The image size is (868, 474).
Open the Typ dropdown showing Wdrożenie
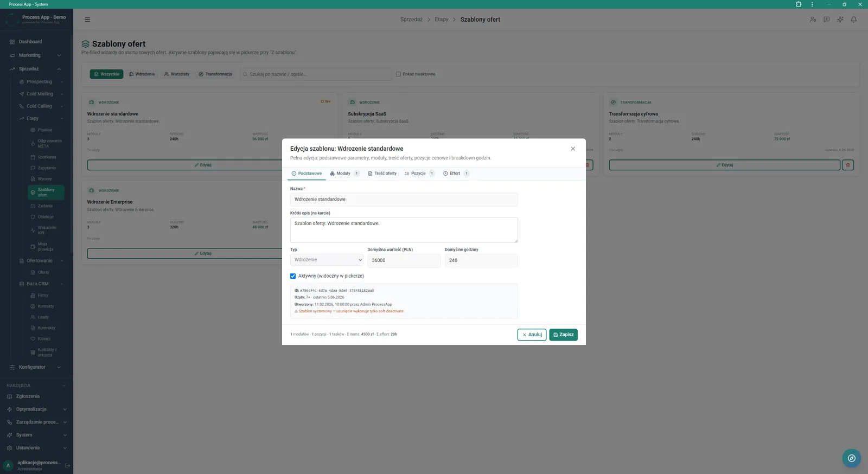(x=327, y=260)
